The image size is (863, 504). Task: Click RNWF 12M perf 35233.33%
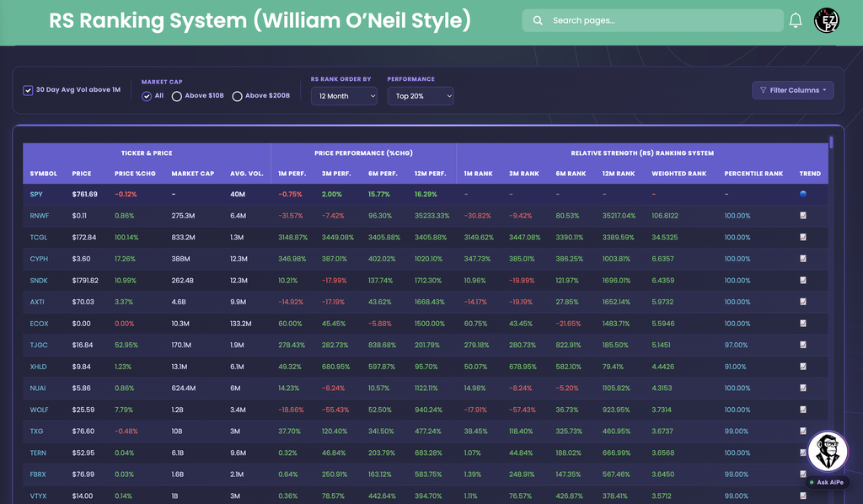tap(431, 216)
